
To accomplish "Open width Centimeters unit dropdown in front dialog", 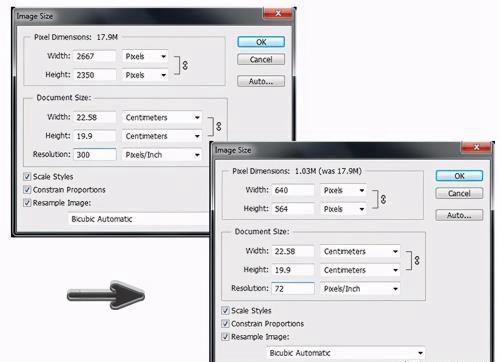I will coord(360,251).
